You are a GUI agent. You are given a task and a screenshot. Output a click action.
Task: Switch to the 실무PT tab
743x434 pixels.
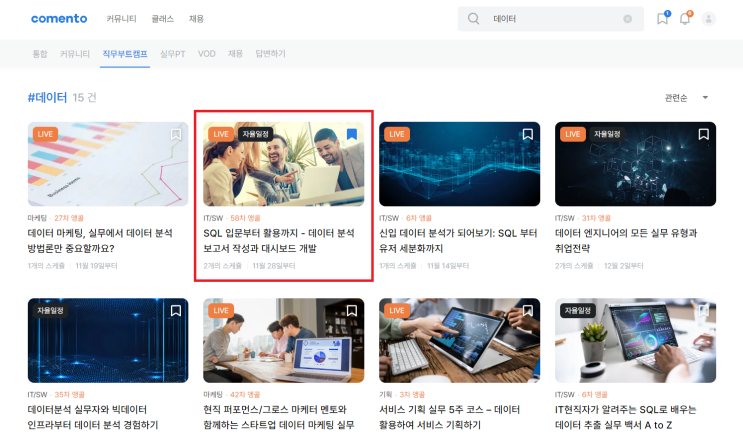[172, 53]
